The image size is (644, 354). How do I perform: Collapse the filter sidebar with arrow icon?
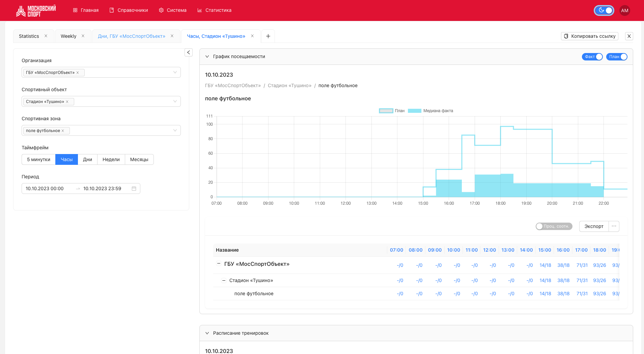coord(189,52)
